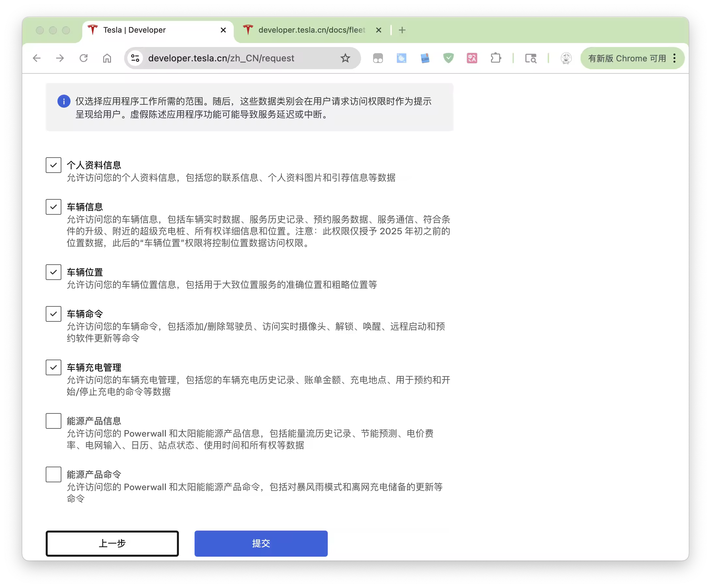The image size is (711, 588).
Task: Go back with the browser back arrow
Action: pyautogui.click(x=37, y=58)
